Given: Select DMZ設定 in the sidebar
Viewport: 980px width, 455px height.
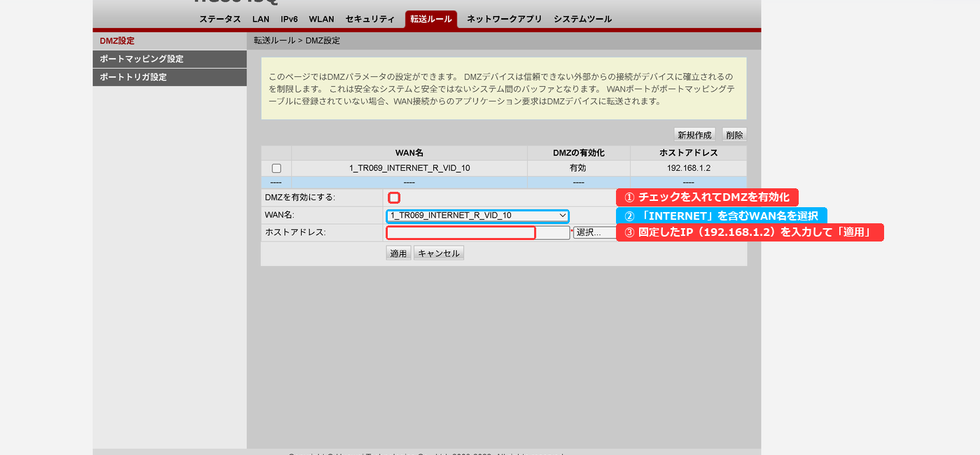Looking at the screenshot, I should click(169, 41).
